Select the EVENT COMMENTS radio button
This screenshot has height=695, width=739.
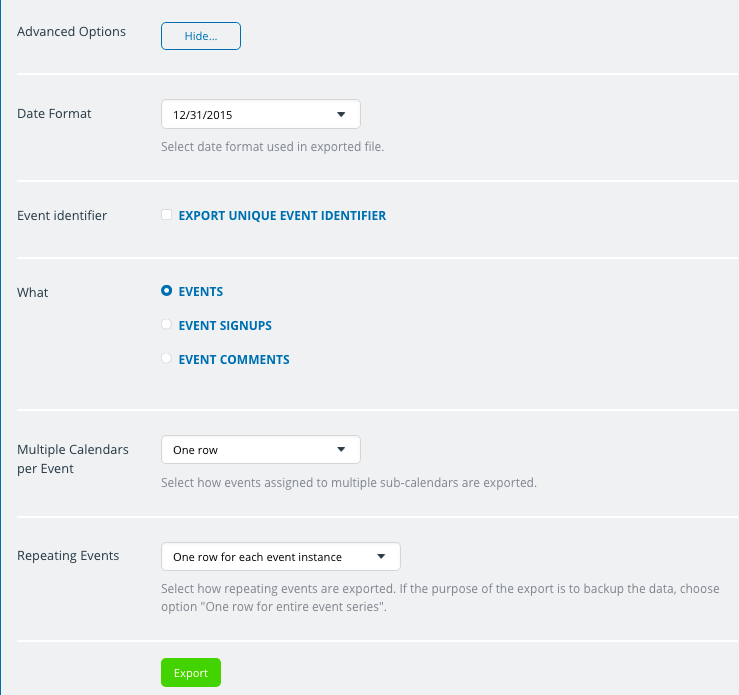[166, 358]
